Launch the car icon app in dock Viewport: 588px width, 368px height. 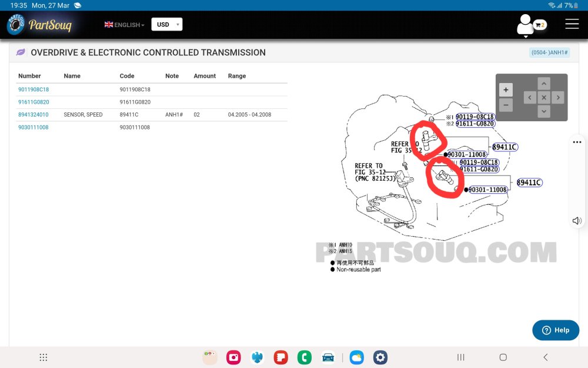[x=328, y=357]
